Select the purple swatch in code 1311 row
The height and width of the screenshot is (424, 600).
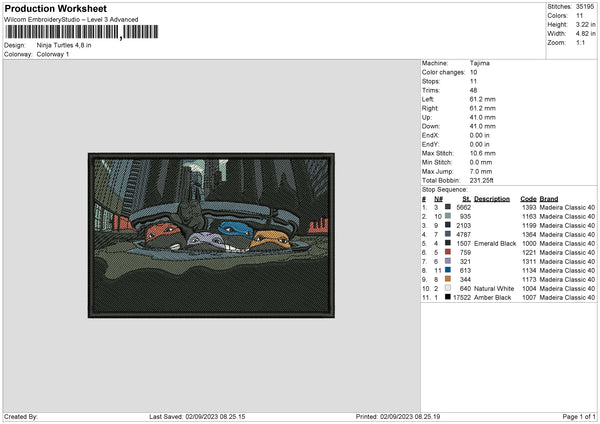coord(448,261)
